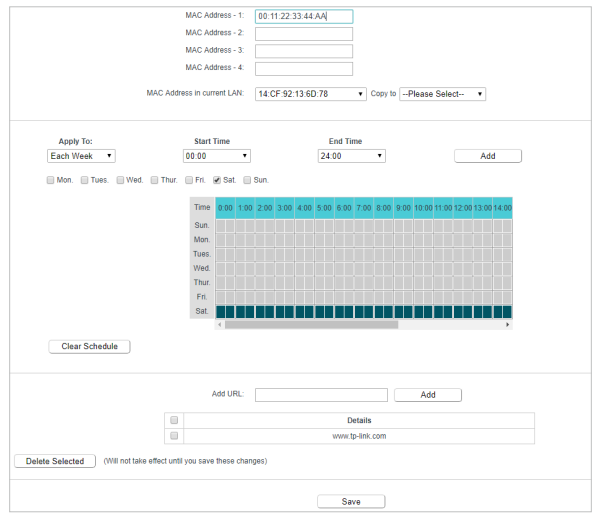Click the schedule grid horizontal scrollbar thumb
Image resolution: width=597 pixels, height=515 pixels.
(311, 325)
